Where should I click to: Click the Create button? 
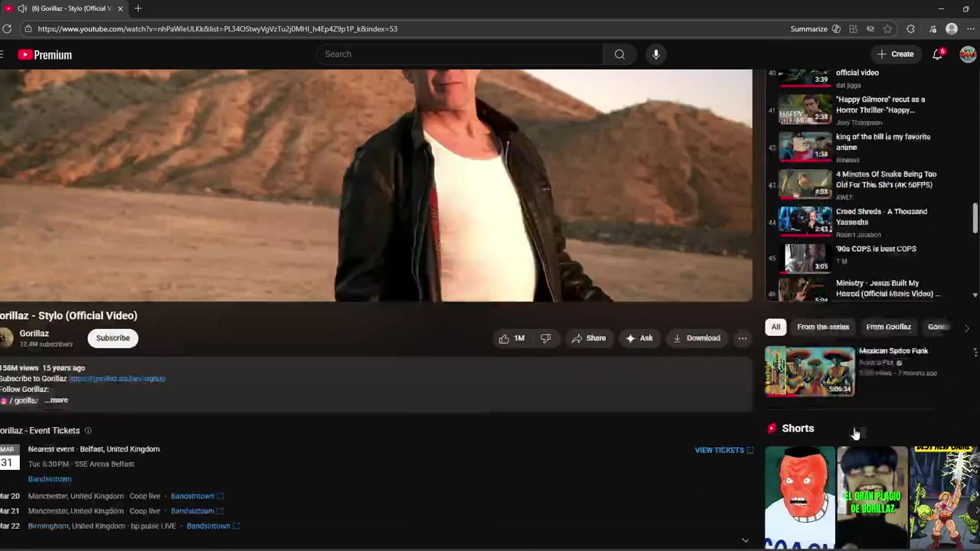tap(895, 54)
